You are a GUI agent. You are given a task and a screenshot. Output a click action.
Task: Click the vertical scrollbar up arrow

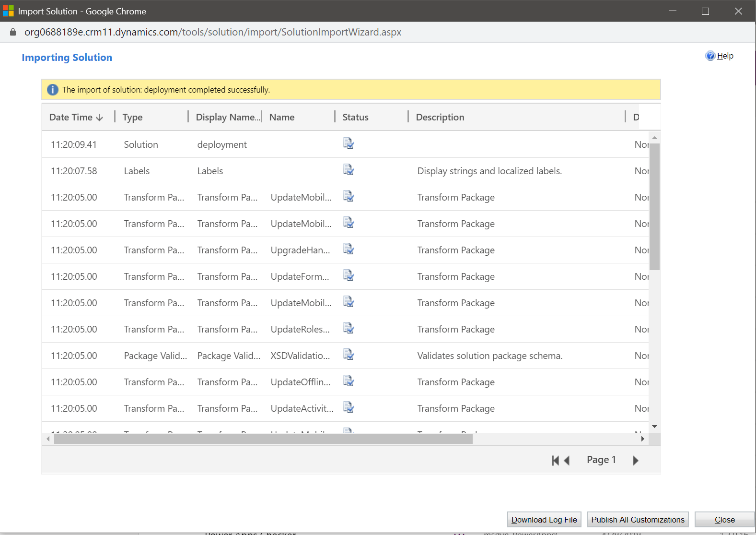tap(654, 138)
